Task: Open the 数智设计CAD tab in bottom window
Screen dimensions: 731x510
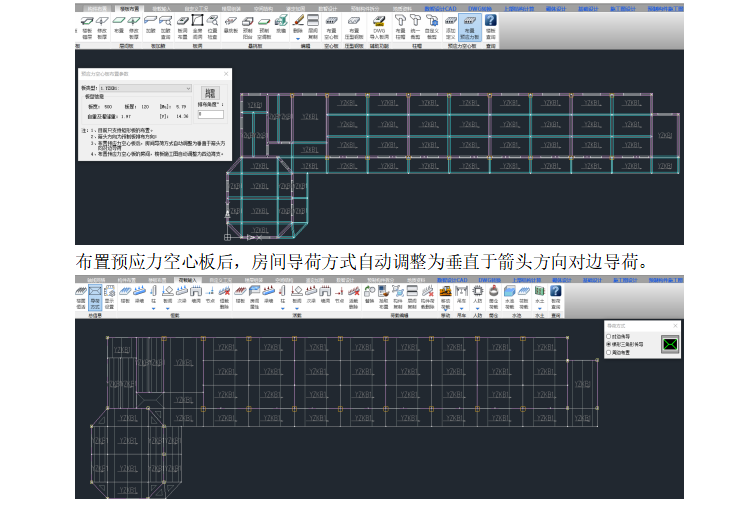Action: pos(452,280)
